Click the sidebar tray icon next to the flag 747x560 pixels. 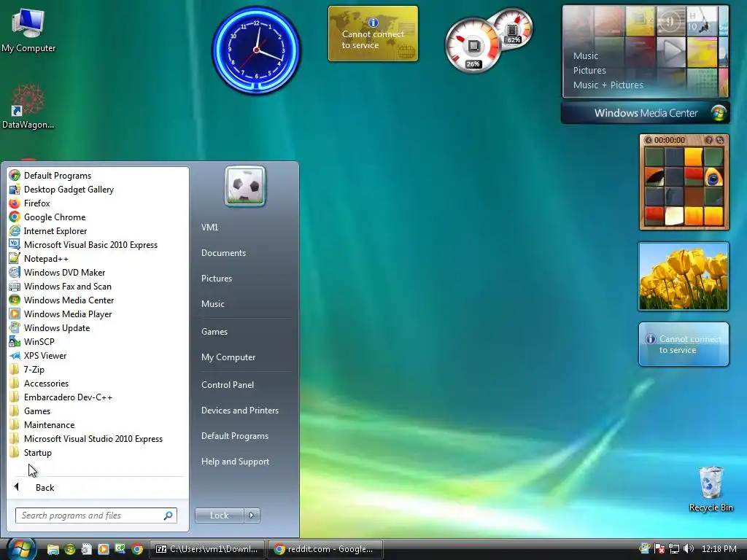pyautogui.click(x=645, y=549)
